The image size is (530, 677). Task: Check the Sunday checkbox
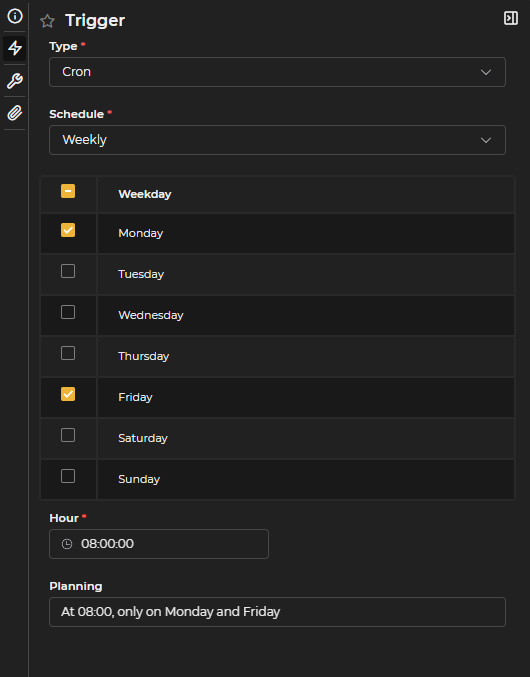point(68,476)
